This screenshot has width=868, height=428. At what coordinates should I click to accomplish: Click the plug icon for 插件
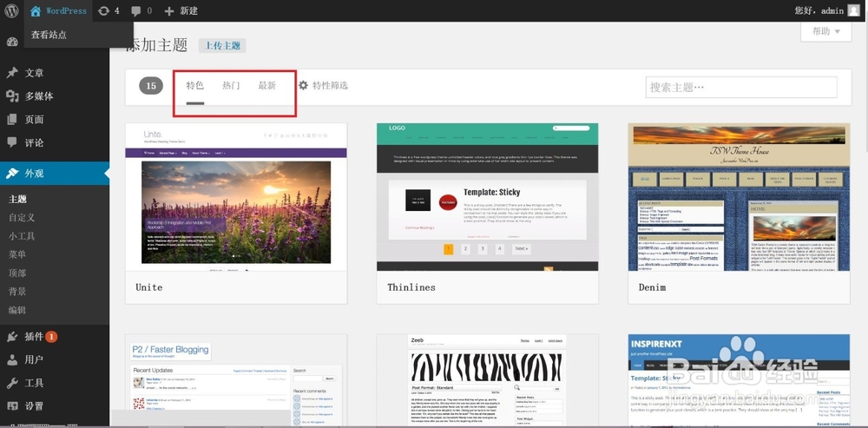pos(12,336)
